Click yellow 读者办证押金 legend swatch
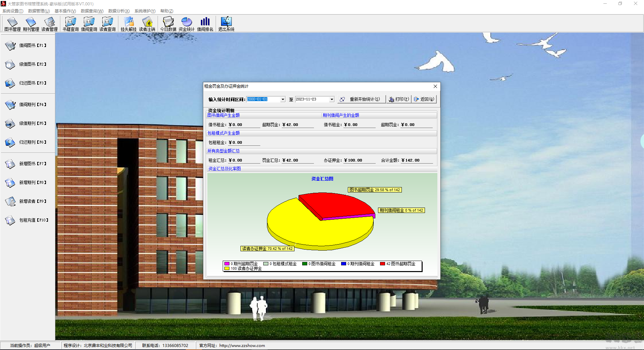This screenshot has height=350, width=644. click(x=227, y=268)
